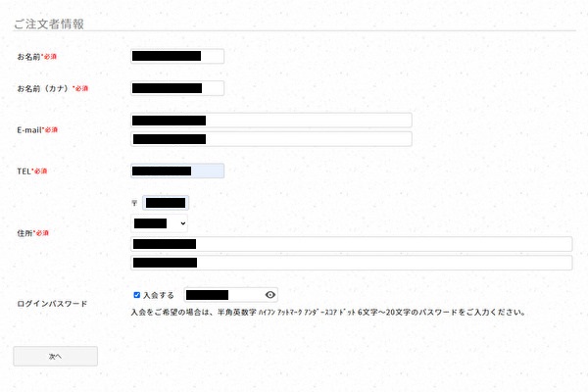Click the postal code field beside 〒
Screen dimensions: 588x392
(x=166, y=203)
